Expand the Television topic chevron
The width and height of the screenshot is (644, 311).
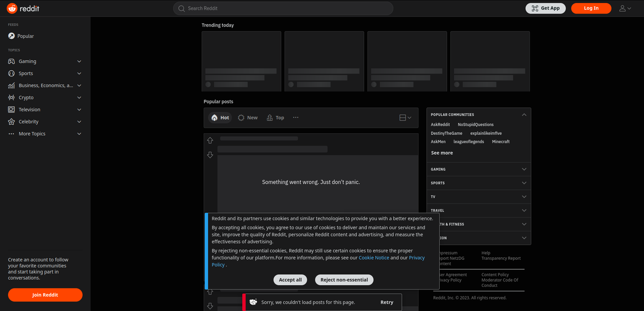79,110
